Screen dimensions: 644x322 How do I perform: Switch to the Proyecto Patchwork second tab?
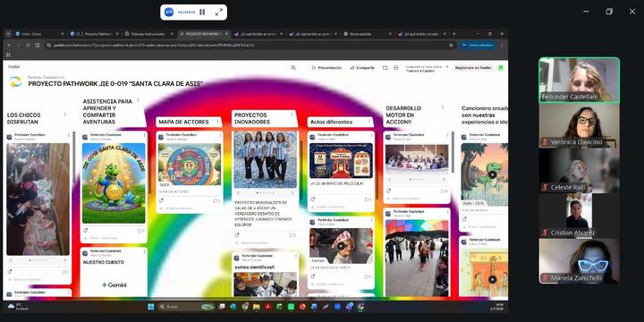click(x=94, y=34)
